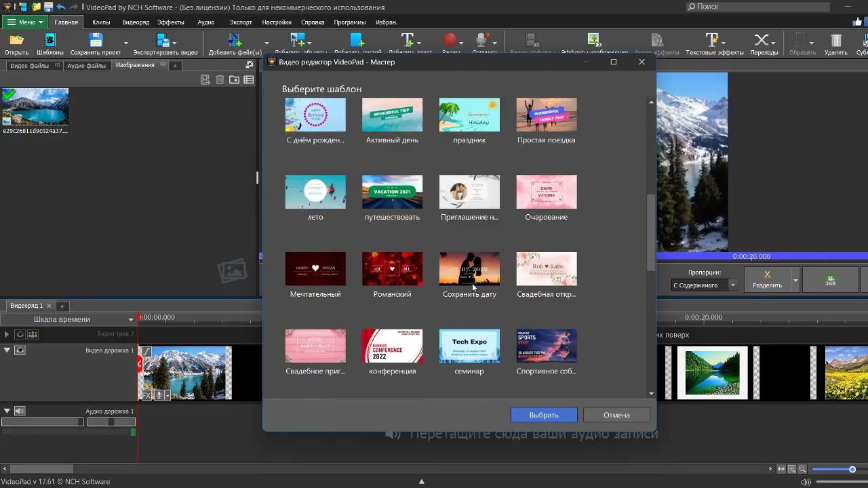Toggle visibility eye of Видео дорожка 1
The width and height of the screenshot is (868, 488).
coord(20,350)
